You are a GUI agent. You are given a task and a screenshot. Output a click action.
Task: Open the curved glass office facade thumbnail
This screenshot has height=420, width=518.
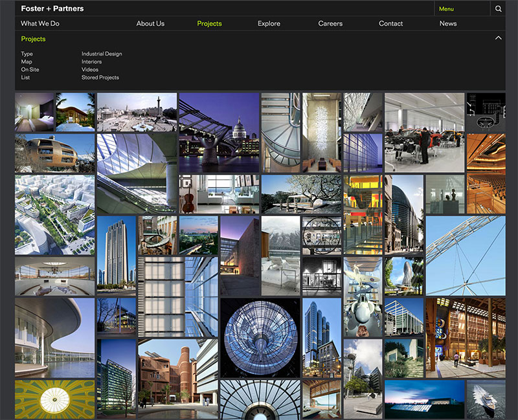[403, 215]
